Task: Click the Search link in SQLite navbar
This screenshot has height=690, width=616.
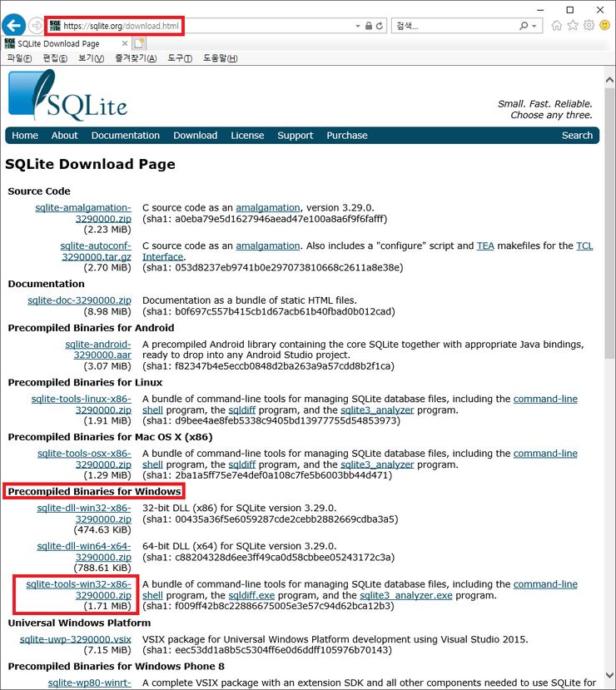Action: pos(577,136)
